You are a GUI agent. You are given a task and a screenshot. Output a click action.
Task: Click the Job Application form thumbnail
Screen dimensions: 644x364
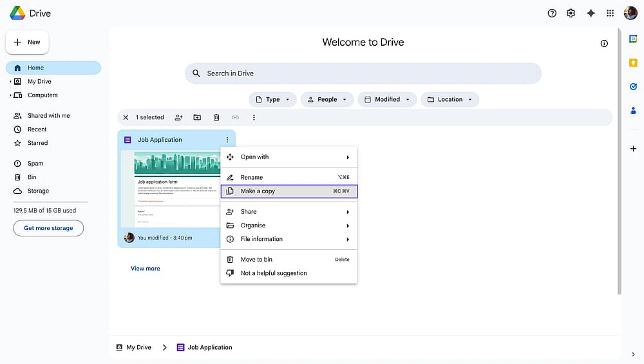(x=171, y=189)
